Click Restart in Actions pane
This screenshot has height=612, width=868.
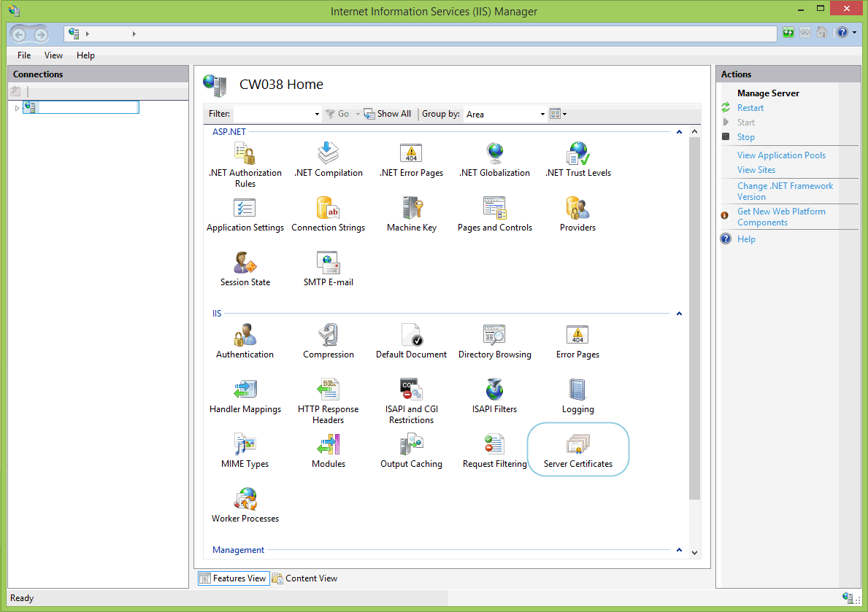tap(750, 108)
